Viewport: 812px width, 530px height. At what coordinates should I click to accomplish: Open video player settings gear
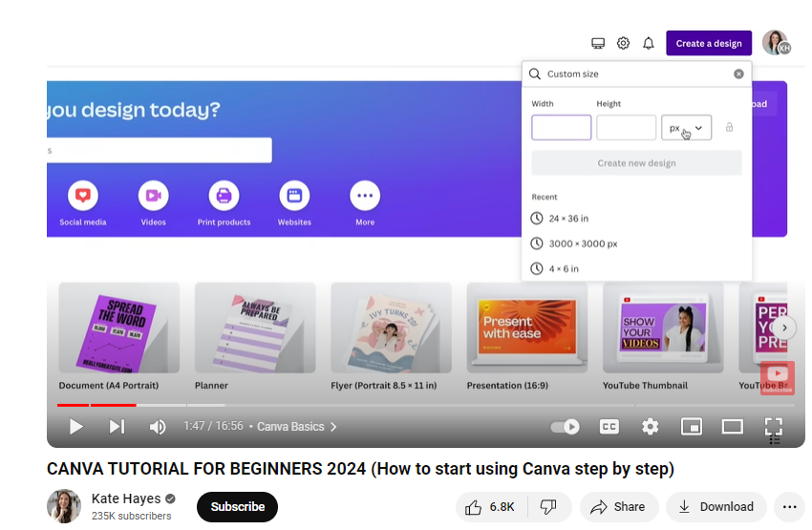pyautogui.click(x=650, y=427)
